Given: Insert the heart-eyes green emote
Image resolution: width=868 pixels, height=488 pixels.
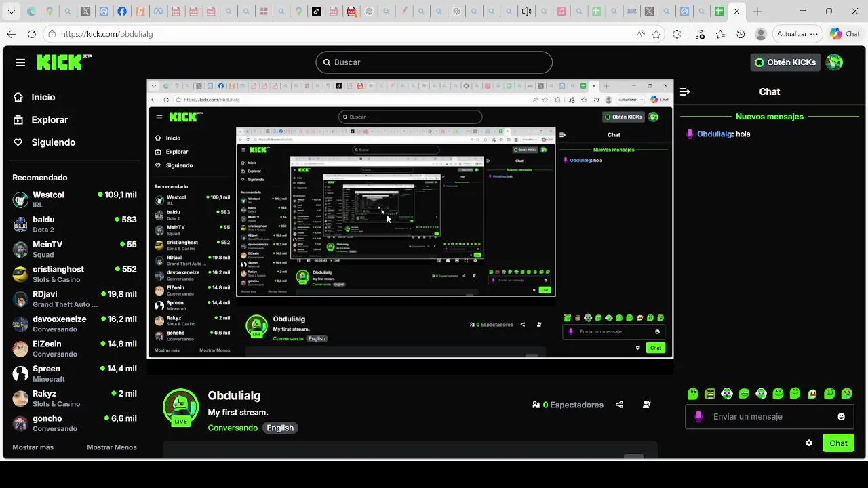Looking at the screenshot, I should [x=846, y=393].
